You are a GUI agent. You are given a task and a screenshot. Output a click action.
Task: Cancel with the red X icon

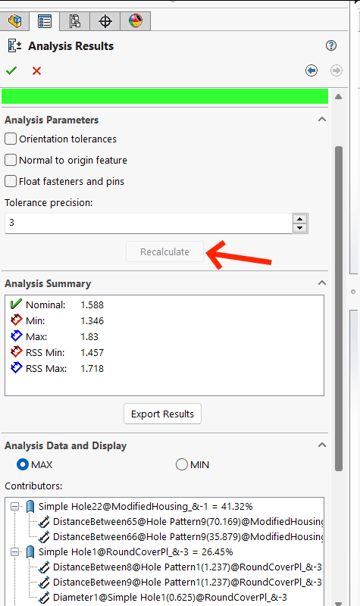point(37,71)
